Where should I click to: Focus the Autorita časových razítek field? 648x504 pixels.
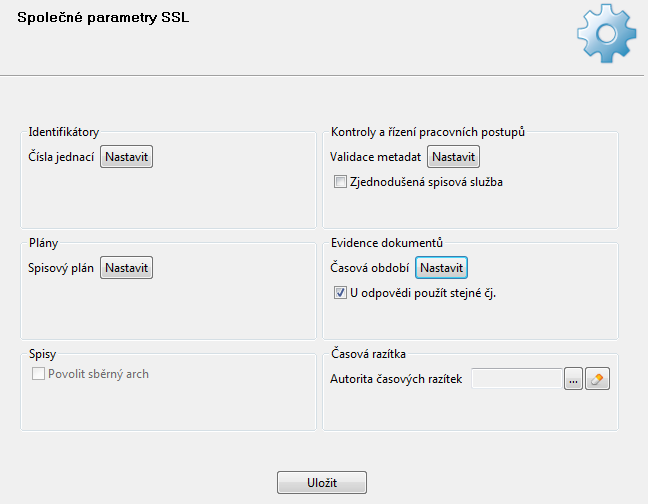tap(517, 379)
